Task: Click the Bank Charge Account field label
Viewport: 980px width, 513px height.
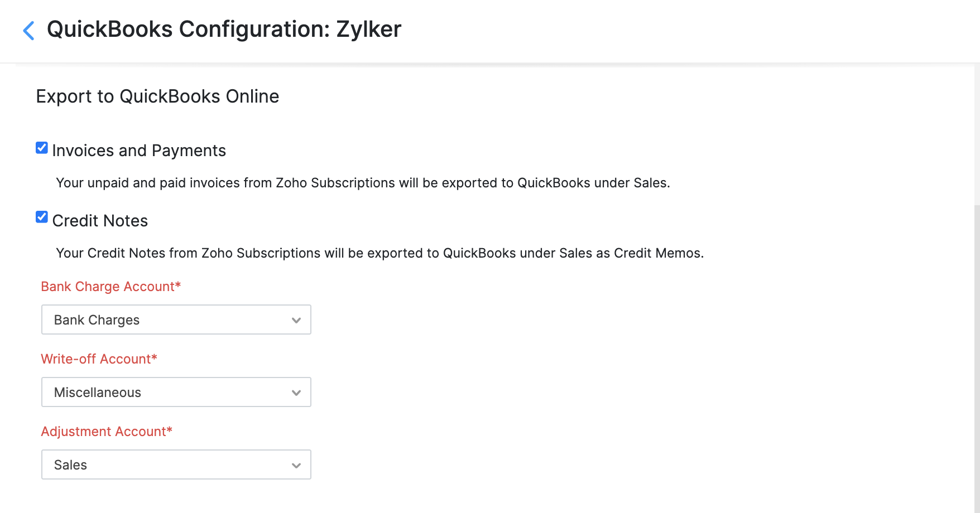Action: 111,287
